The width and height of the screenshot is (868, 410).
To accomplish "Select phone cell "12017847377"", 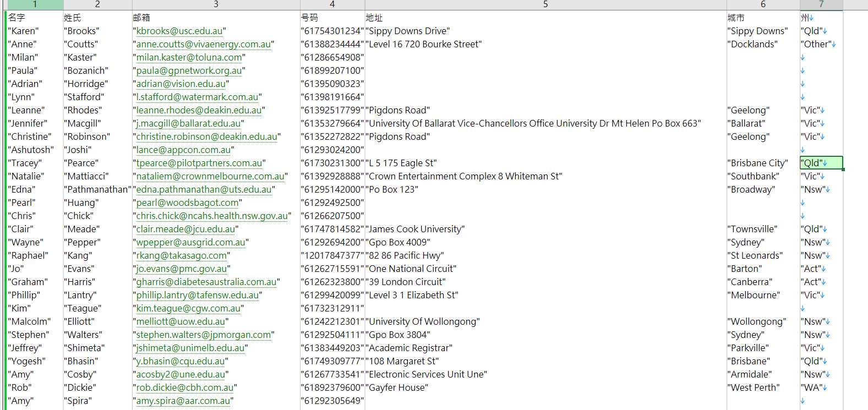I will (x=332, y=255).
